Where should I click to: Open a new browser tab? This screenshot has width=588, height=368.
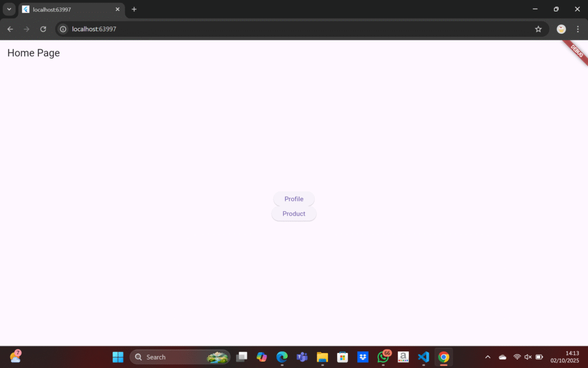[x=134, y=9]
